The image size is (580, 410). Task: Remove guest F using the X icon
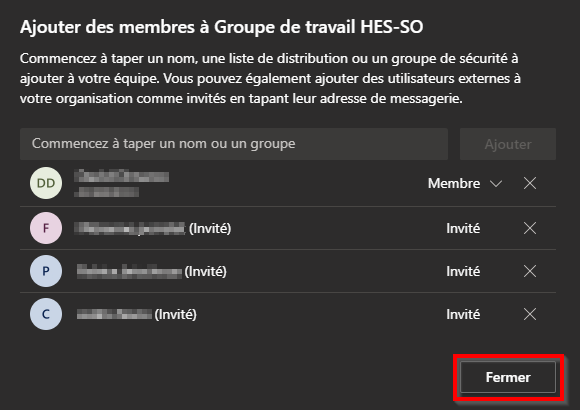[530, 228]
